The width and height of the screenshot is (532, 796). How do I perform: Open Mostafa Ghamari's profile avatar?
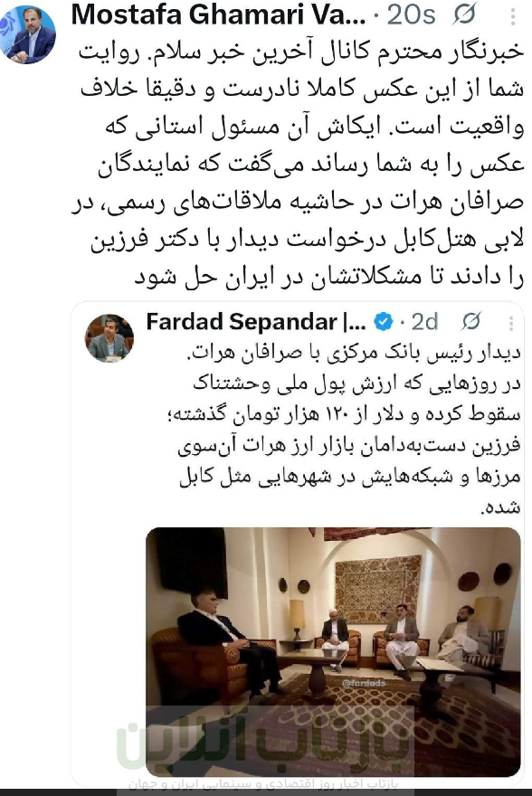tap(28, 34)
